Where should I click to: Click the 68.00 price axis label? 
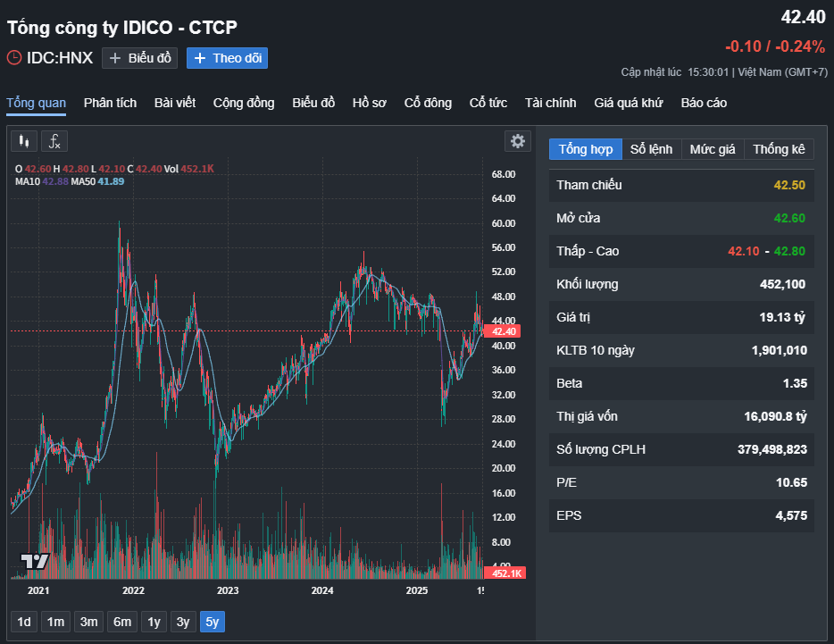pyautogui.click(x=503, y=174)
